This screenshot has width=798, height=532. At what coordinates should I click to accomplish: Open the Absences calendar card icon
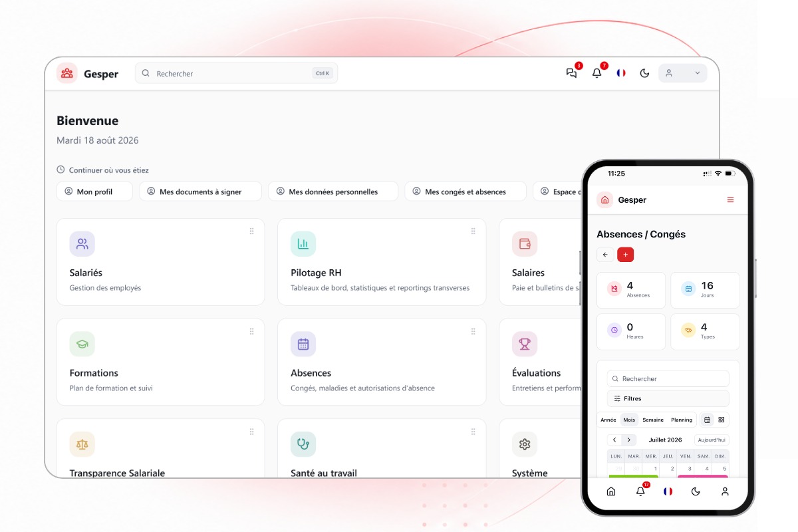click(303, 344)
